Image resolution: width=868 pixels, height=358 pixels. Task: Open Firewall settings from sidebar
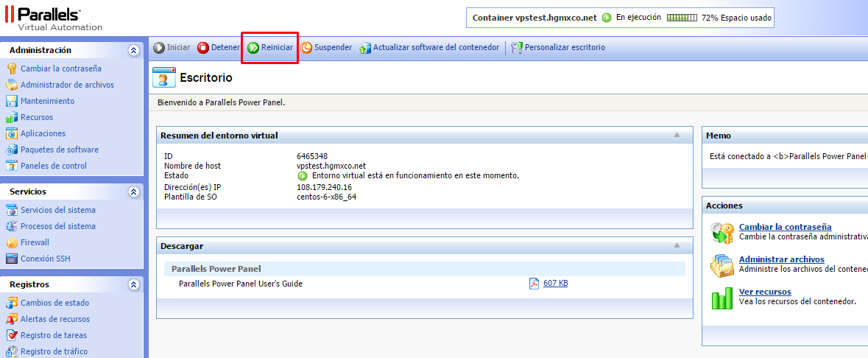click(x=35, y=242)
